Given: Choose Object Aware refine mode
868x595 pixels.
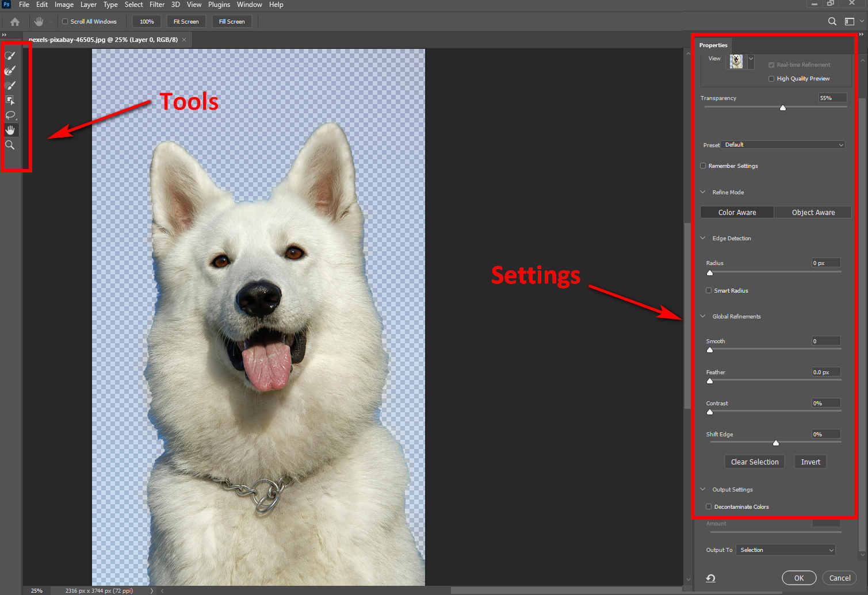Looking at the screenshot, I should [813, 212].
